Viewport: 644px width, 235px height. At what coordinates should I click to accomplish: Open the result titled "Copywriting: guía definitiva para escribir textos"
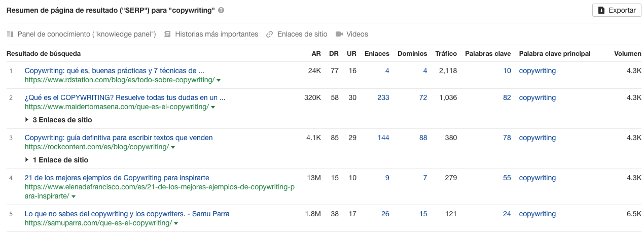119,138
